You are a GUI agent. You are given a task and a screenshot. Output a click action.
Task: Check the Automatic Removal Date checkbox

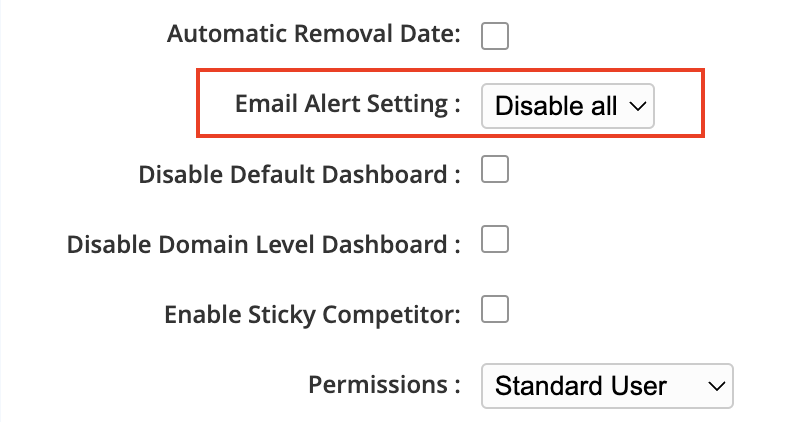coord(495,36)
